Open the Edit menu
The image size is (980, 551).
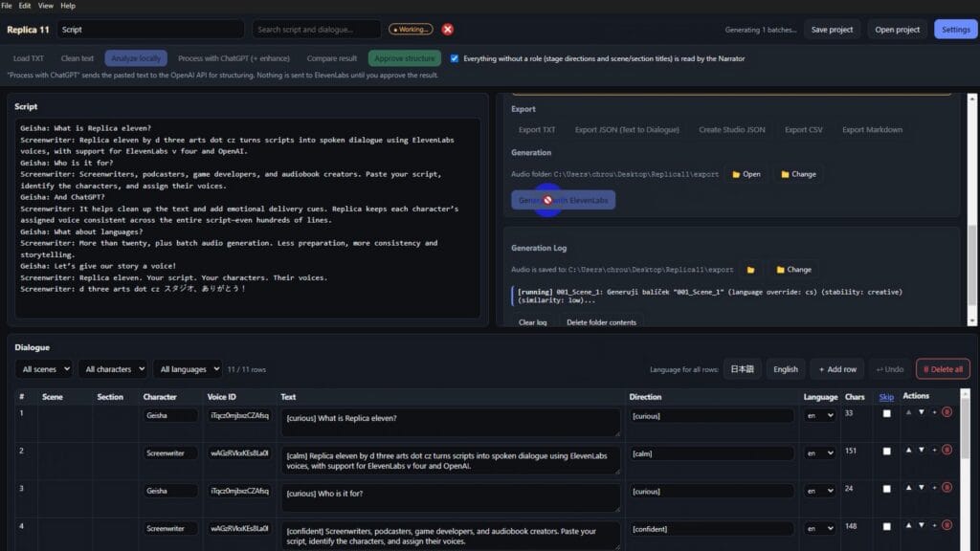(x=24, y=6)
